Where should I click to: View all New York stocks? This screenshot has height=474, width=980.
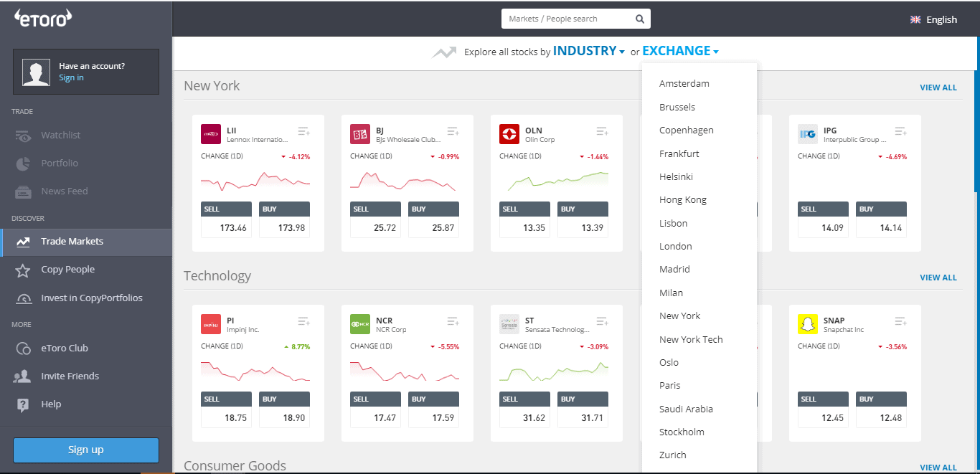pyautogui.click(x=938, y=87)
